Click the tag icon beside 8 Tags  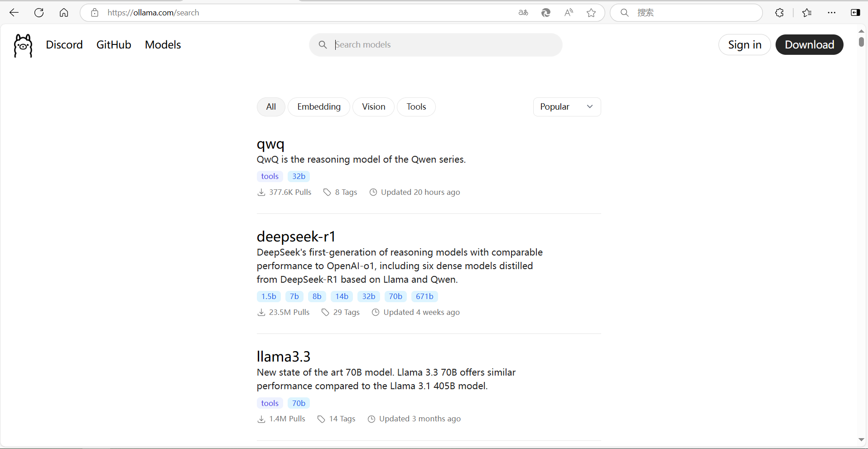tap(327, 192)
